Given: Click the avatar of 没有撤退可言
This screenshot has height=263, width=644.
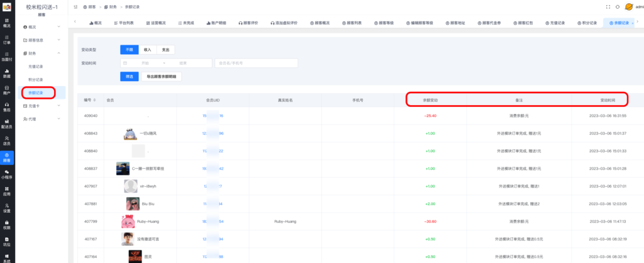Looking at the screenshot, I should pos(127,238).
